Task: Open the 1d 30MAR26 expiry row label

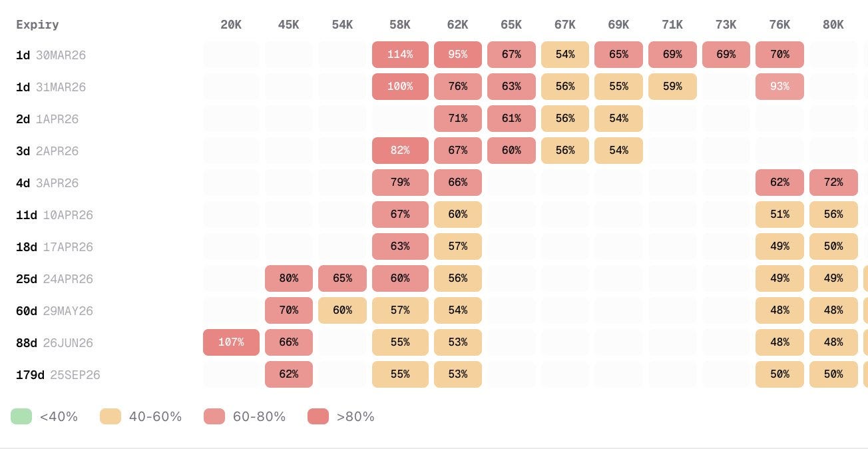Action: pyautogui.click(x=51, y=55)
